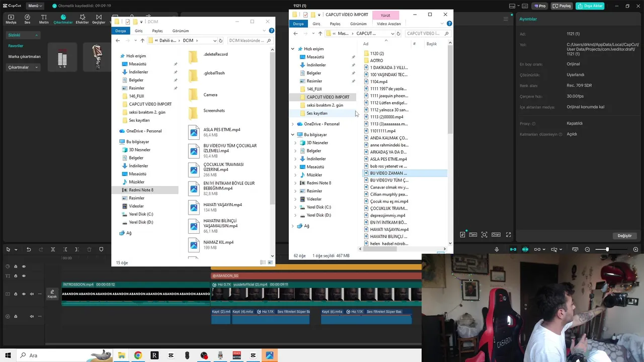Image resolution: width=644 pixels, height=362 pixels.
Task: Zoom out the timeline with minus icon
Action: [587, 249]
